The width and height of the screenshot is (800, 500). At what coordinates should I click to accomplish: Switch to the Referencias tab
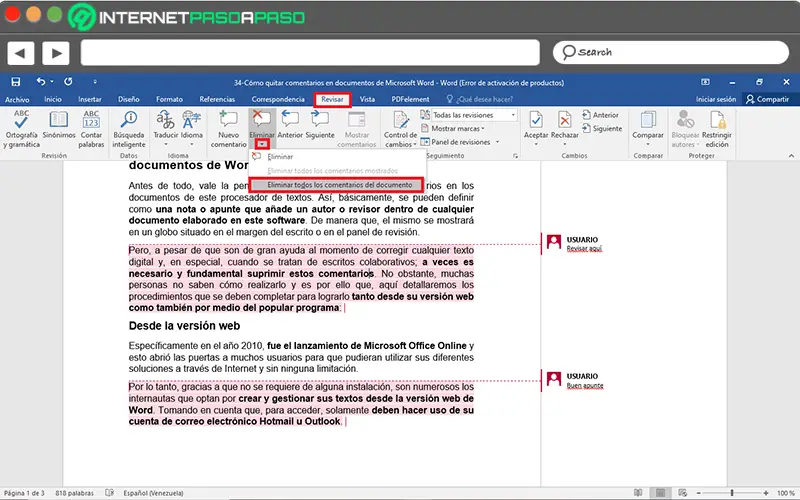[x=217, y=99]
